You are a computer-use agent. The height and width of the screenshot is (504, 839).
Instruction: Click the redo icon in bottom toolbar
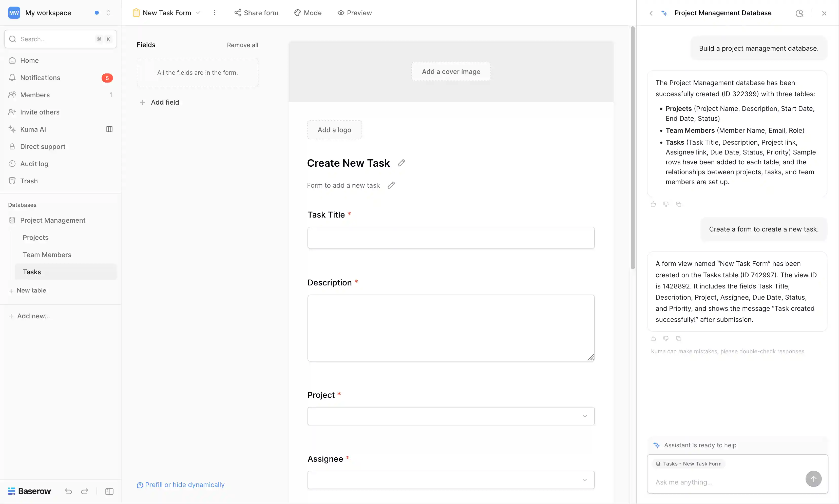coord(85,491)
